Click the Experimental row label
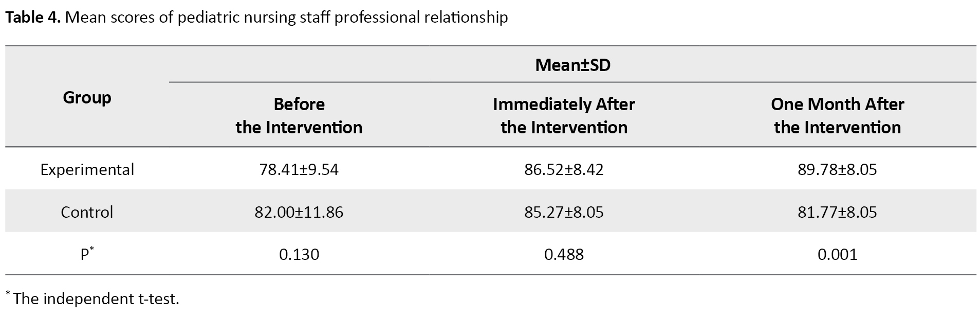Image resolution: width=980 pixels, height=315 pixels. [87, 169]
